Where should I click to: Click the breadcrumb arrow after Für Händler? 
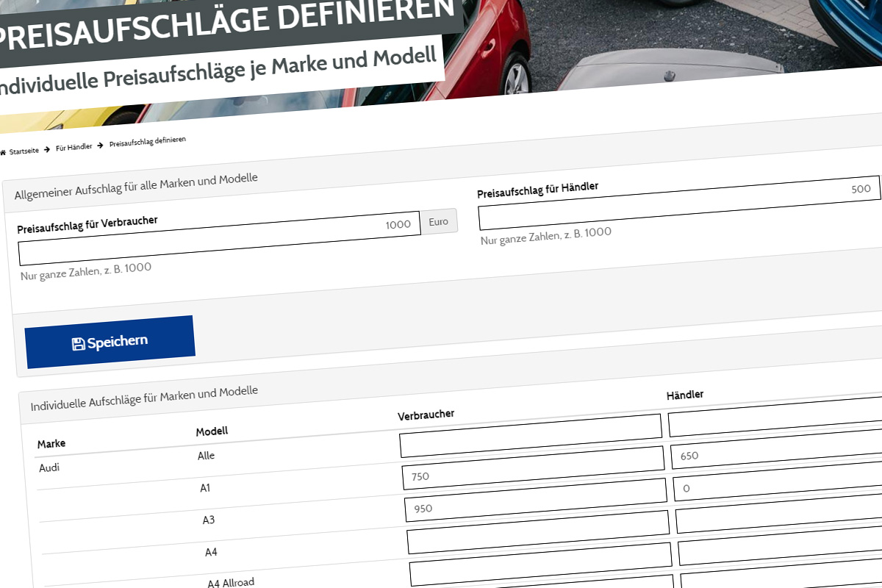pos(101,146)
